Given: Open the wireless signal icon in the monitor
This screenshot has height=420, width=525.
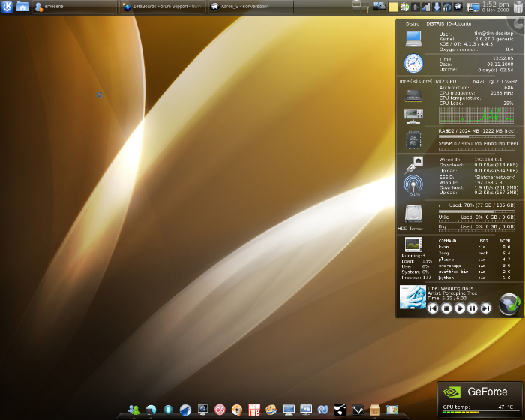Looking at the screenshot, I should [x=413, y=184].
